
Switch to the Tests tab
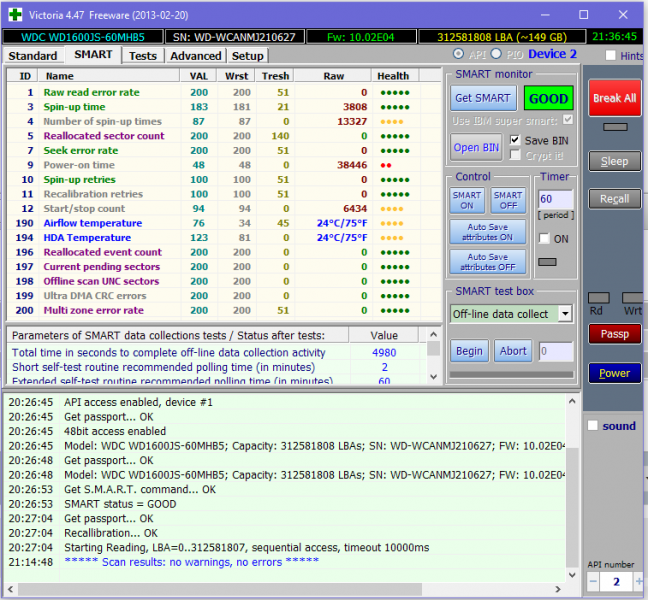coord(142,56)
